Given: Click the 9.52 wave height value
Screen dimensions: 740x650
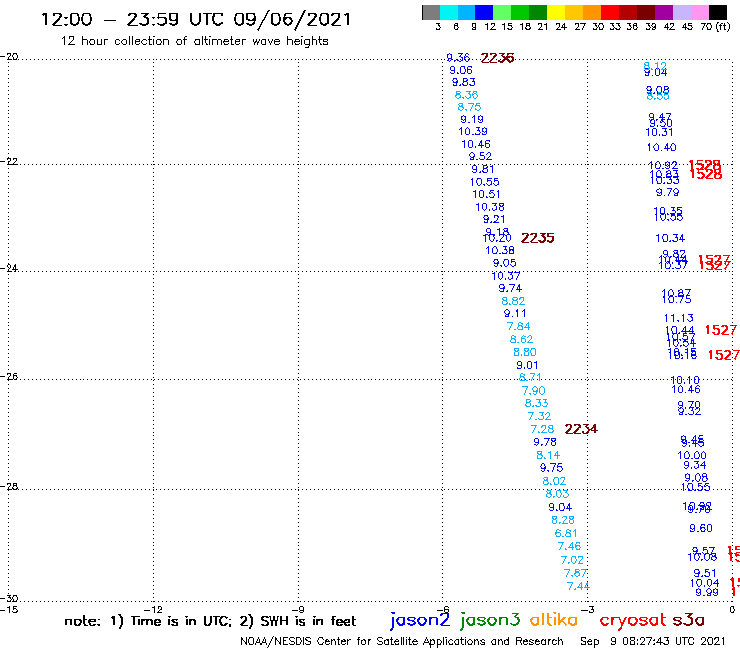Looking at the screenshot, I should (x=480, y=156).
